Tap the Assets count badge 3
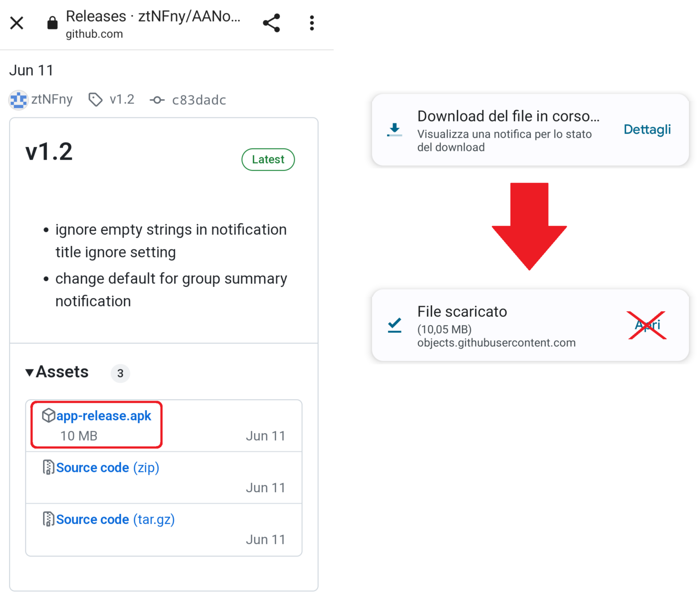Image resolution: width=700 pixels, height=600 pixels. click(x=120, y=373)
